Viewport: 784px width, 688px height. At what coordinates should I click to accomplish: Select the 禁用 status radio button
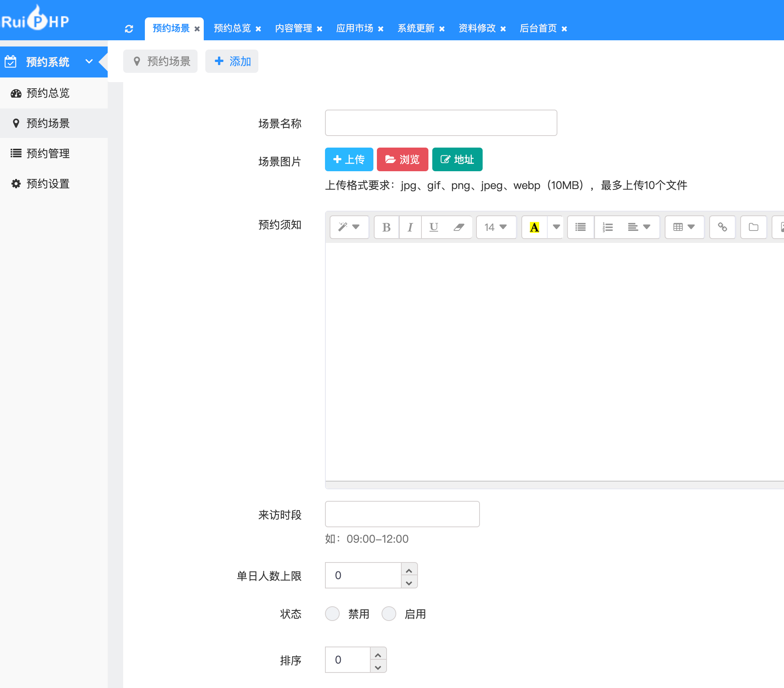click(x=332, y=614)
